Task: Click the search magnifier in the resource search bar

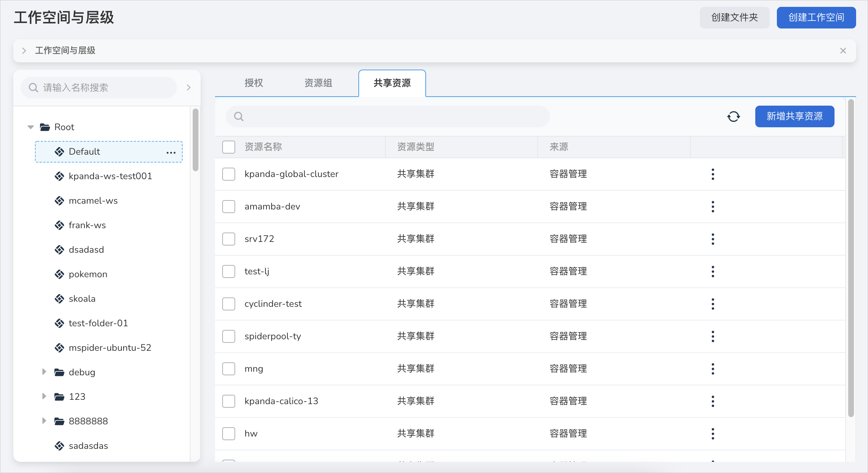Action: (239, 116)
